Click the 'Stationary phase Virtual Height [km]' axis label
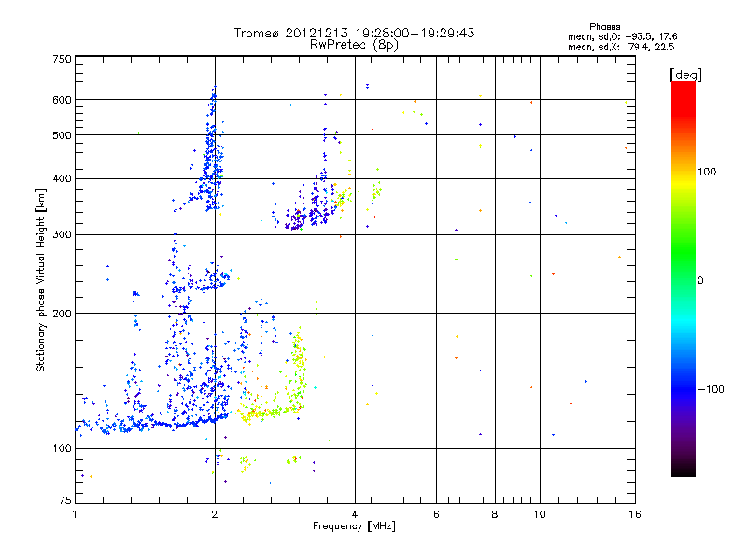This screenshot has height=560, width=747. click(40, 281)
